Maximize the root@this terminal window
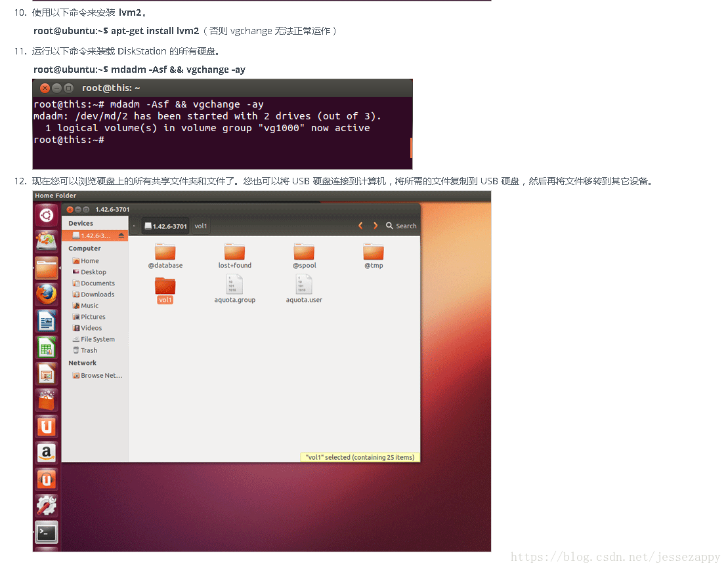This screenshot has height=570, width=728. click(x=69, y=88)
